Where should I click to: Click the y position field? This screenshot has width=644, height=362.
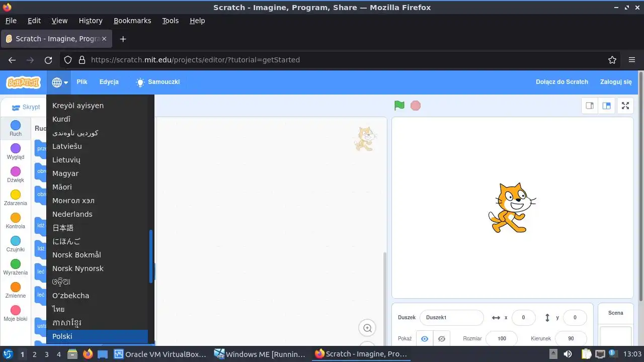coord(575,318)
